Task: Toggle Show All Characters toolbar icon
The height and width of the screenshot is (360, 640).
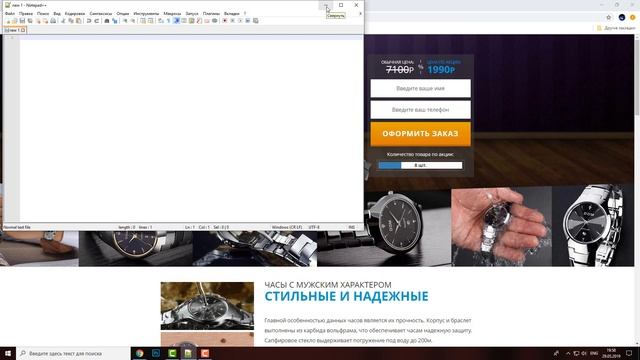Action: [x=168, y=21]
